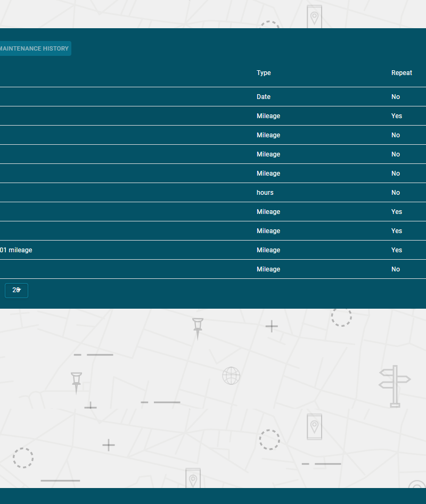
Task: Select the hours type cell
Action: [265, 193]
